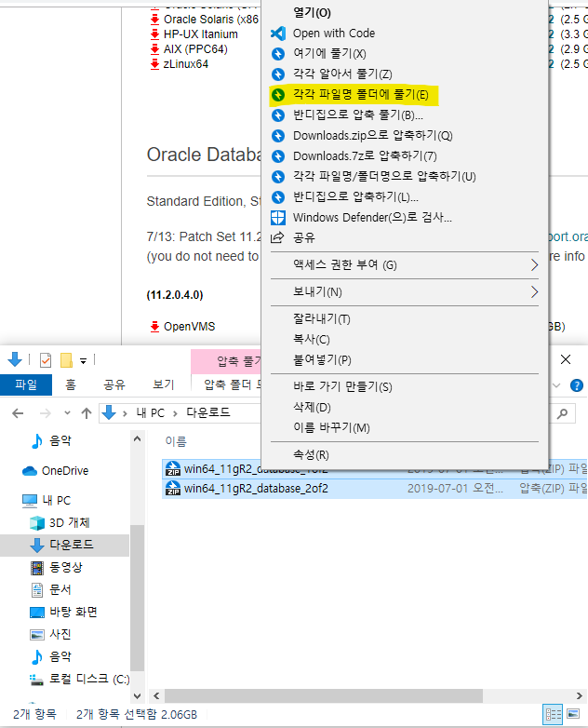Screen dimensions: 588x728
Task: Click the Explorer back arrow button
Action: [x=18, y=413]
